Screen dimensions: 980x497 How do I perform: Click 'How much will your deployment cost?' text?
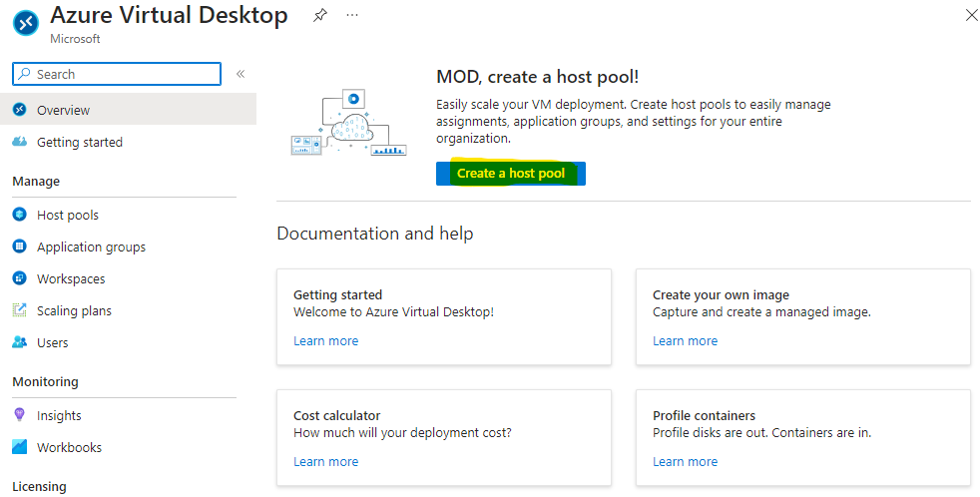point(402,432)
